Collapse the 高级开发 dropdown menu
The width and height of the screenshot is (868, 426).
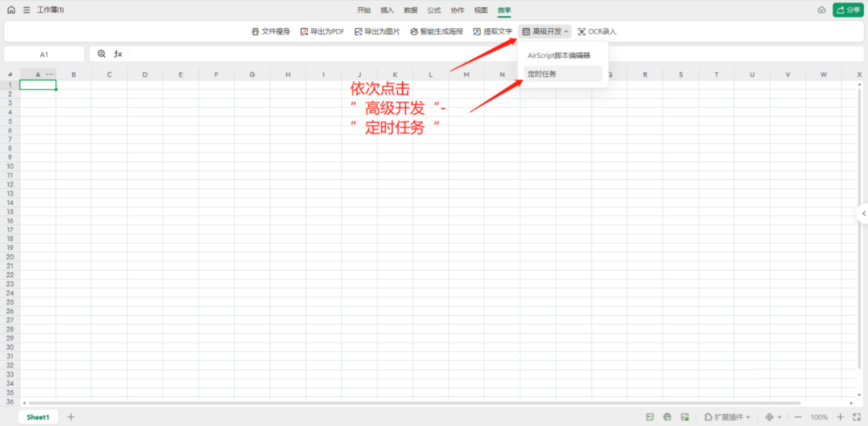point(545,31)
